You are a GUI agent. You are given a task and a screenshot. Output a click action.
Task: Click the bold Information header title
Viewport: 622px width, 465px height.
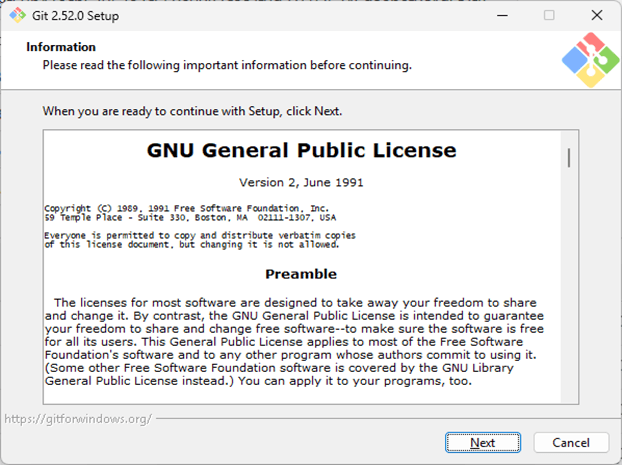pos(61,47)
